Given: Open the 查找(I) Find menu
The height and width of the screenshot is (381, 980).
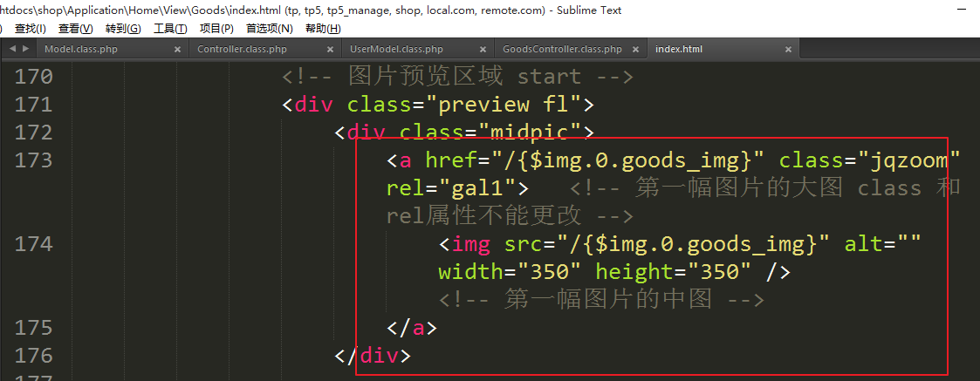Looking at the screenshot, I should pyautogui.click(x=30, y=28).
